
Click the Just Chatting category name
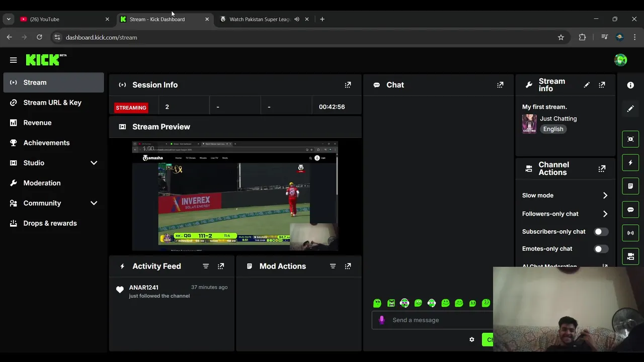pos(558,119)
